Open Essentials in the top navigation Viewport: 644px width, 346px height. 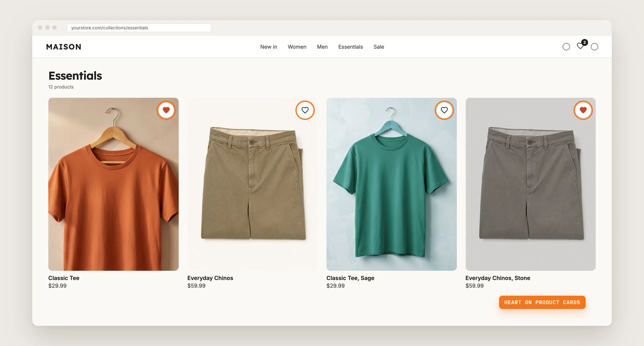(x=350, y=47)
